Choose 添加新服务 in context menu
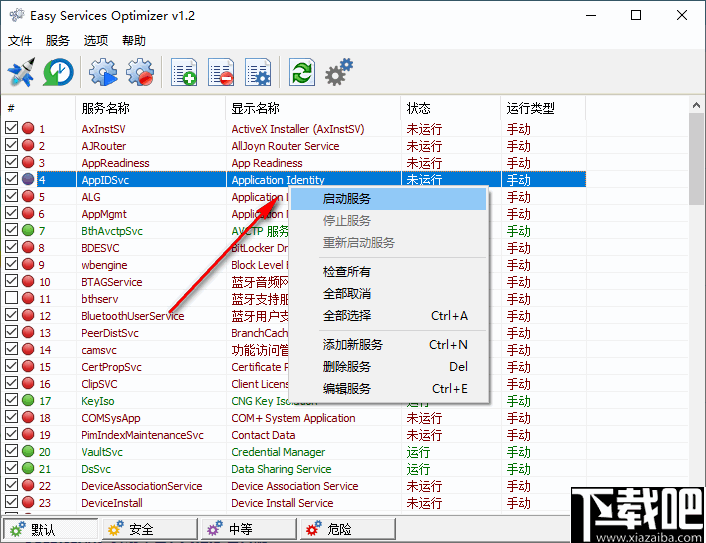Image resolution: width=706 pixels, height=543 pixels. click(x=389, y=344)
